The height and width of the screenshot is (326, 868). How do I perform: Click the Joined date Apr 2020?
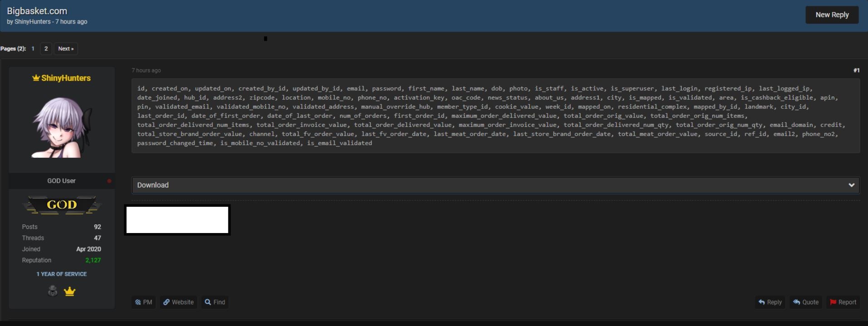click(x=88, y=249)
